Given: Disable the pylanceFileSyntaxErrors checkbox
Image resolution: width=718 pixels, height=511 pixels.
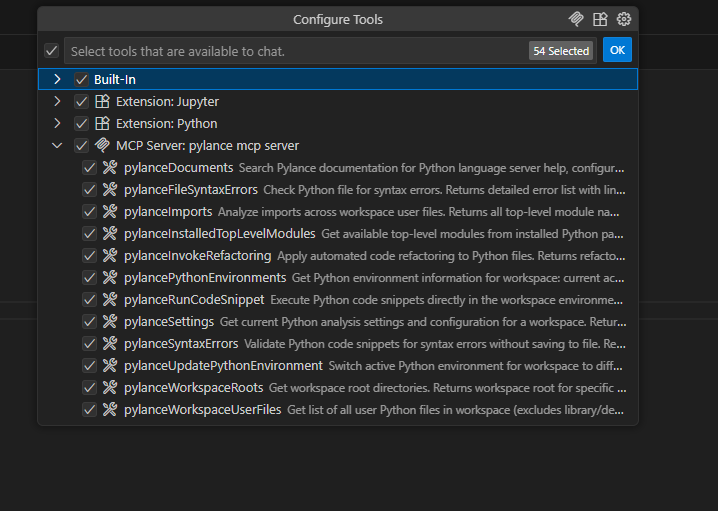Looking at the screenshot, I should click(89, 190).
